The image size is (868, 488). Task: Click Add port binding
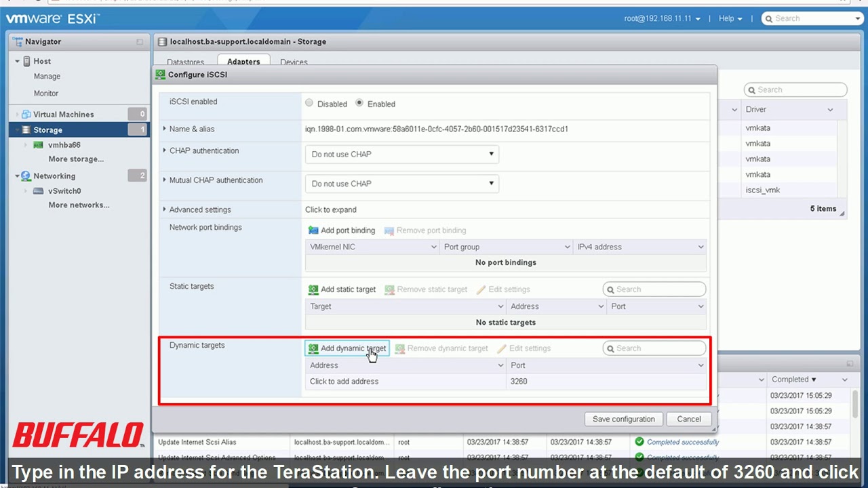click(x=342, y=230)
